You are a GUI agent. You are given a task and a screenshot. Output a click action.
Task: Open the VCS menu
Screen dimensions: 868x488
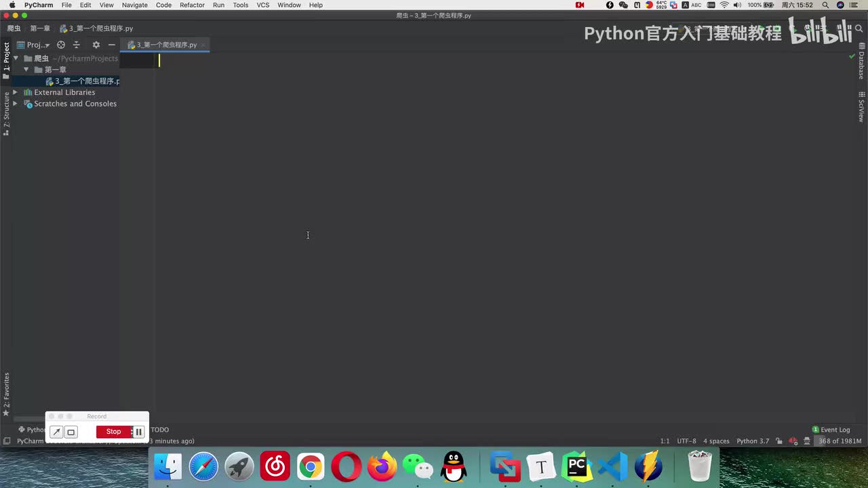pyautogui.click(x=263, y=5)
